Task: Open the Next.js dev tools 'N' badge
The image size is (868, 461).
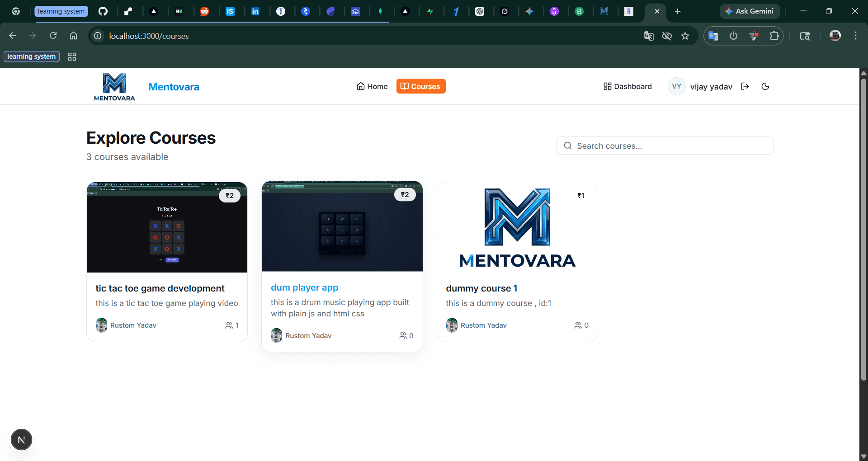Action: [x=21, y=440]
